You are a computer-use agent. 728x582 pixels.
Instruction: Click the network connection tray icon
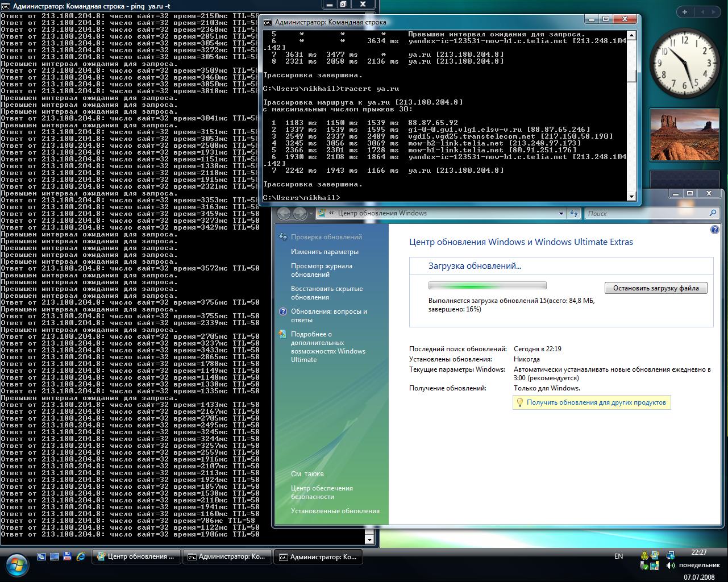pos(671,555)
